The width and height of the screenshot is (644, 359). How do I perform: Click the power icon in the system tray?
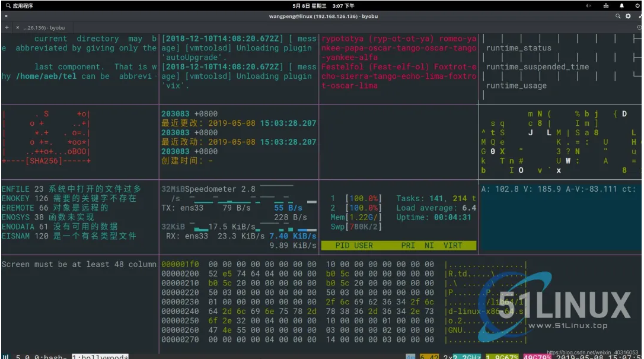(x=638, y=6)
